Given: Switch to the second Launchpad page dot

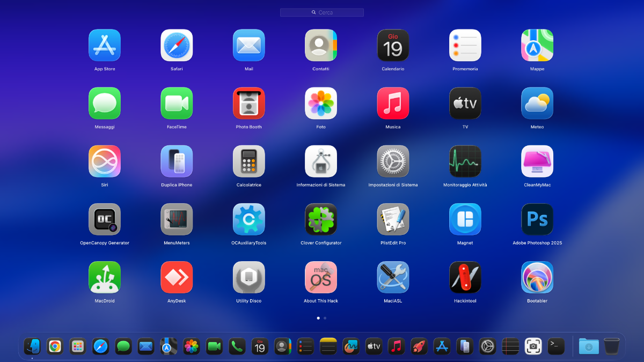Looking at the screenshot, I should (325, 318).
